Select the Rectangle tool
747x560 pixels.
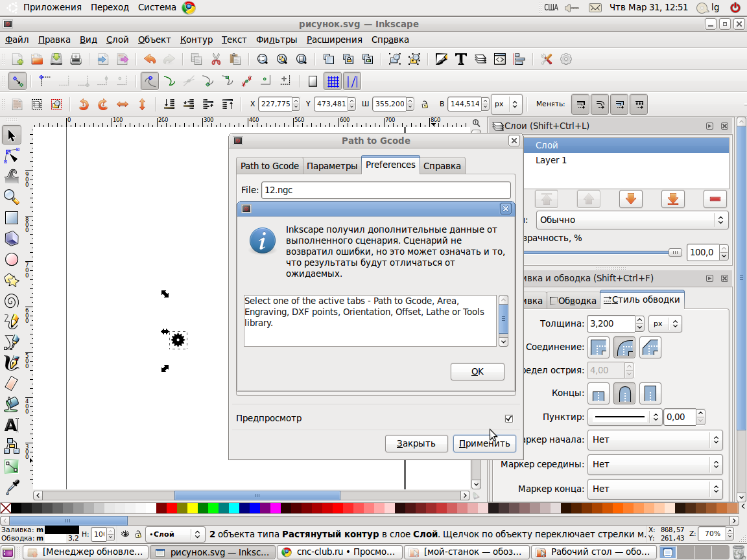12,218
